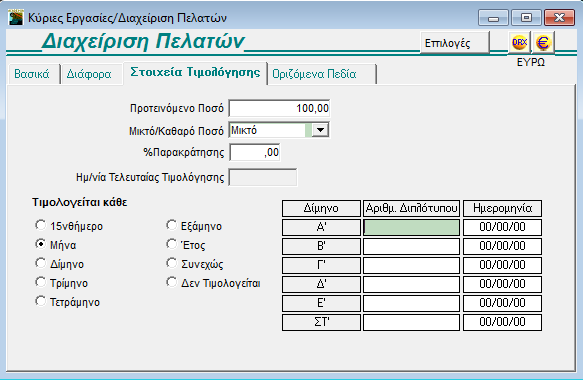The width and height of the screenshot is (583, 380).
Task: Minimize the Διαχείριση Πελατών window
Action: 493,18
